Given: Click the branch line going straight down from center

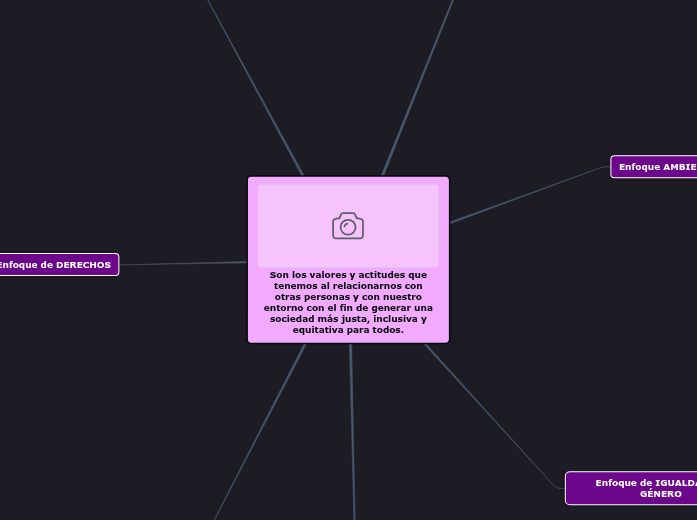Looking at the screenshot, I should (x=352, y=430).
